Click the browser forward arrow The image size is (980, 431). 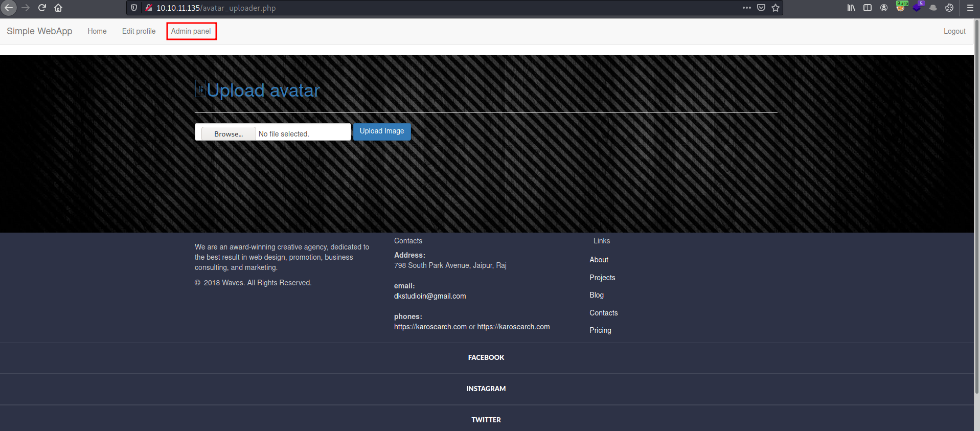26,8
